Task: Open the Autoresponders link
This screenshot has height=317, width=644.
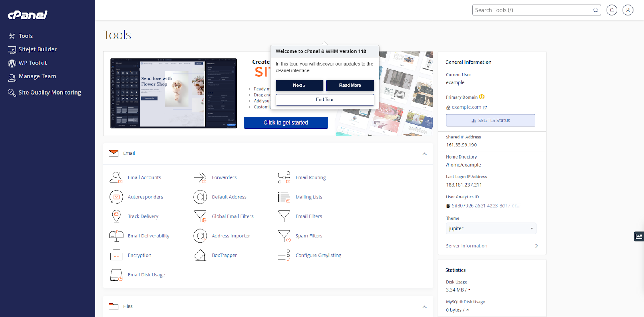Action: [x=146, y=197]
